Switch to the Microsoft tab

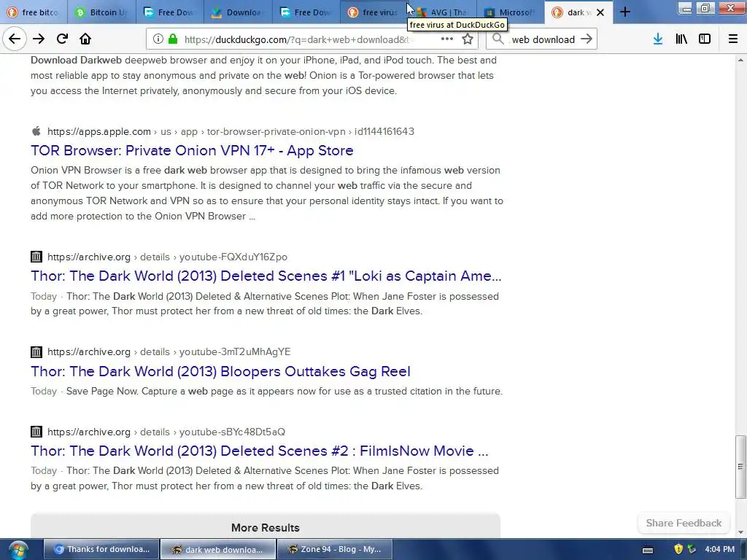[x=511, y=12]
